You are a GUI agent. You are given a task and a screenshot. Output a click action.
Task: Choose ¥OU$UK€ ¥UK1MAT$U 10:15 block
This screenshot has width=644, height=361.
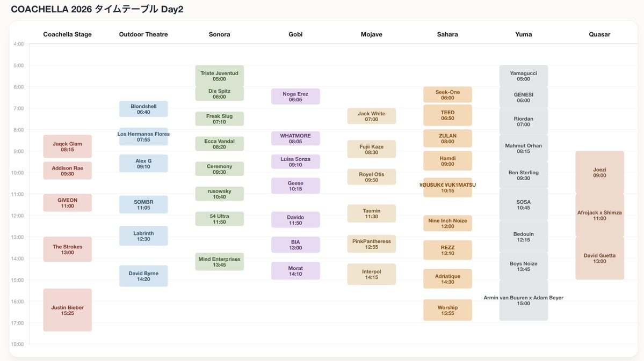[x=447, y=188]
